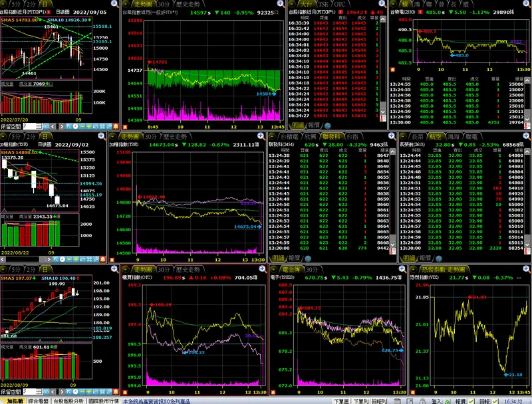Open dropdown of 電金傳 chart panel
Viewport: 532px width, 404px height.
click(273, 270)
